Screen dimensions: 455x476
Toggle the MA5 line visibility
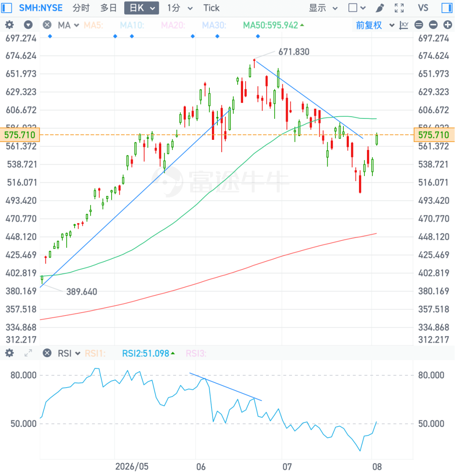[x=94, y=25]
